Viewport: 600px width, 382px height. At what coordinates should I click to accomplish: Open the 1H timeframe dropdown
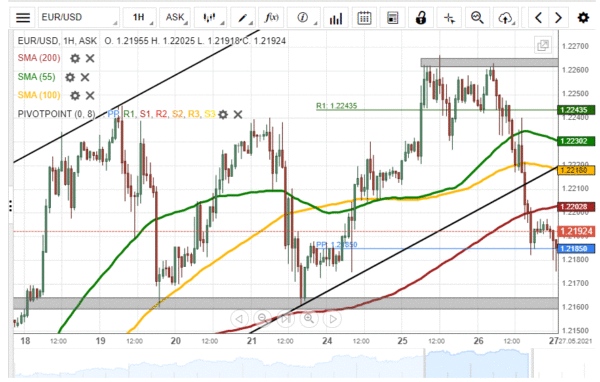(x=140, y=18)
